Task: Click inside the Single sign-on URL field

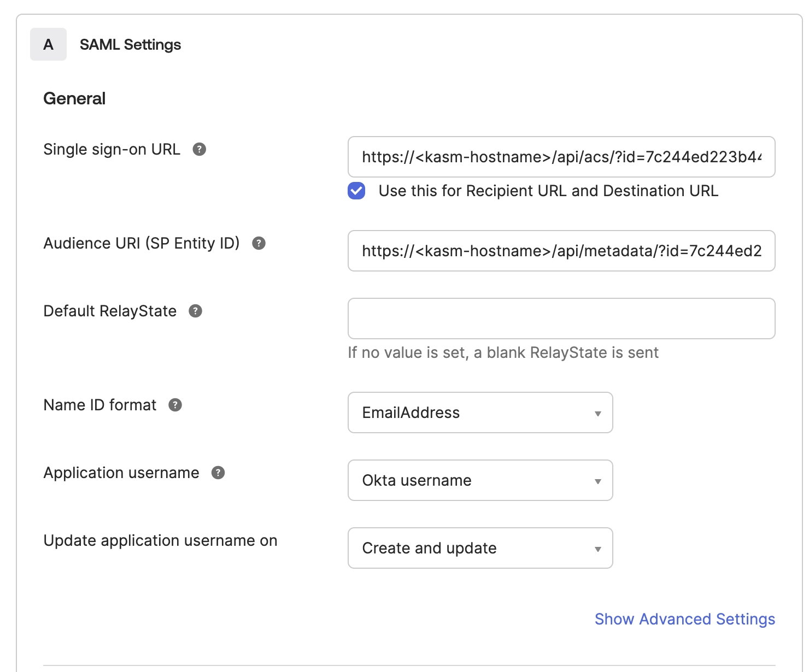Action: pos(562,157)
